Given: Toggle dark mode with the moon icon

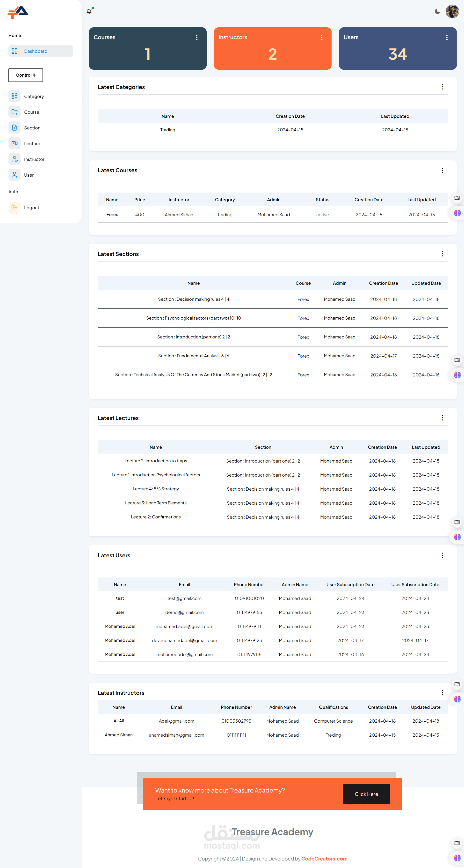Looking at the screenshot, I should tap(437, 11).
